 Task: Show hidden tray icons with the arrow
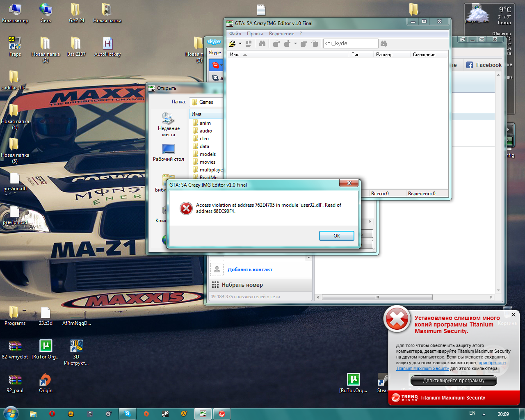(484, 414)
